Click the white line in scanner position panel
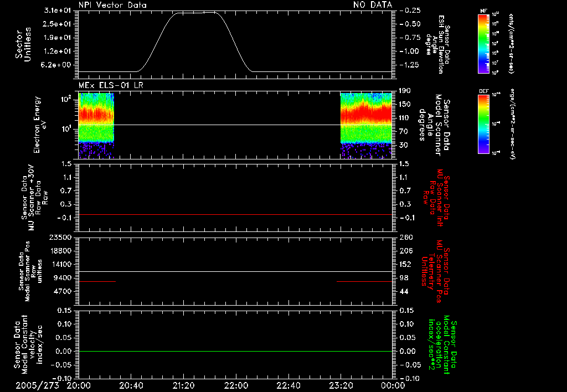 point(235,271)
